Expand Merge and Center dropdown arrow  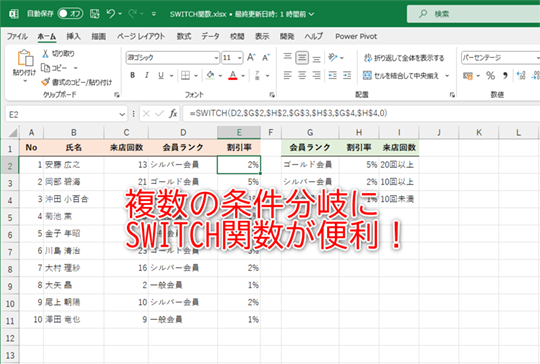[x=447, y=76]
